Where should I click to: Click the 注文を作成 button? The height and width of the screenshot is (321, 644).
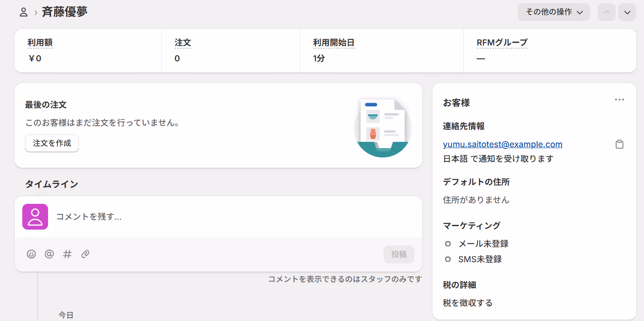tap(52, 143)
